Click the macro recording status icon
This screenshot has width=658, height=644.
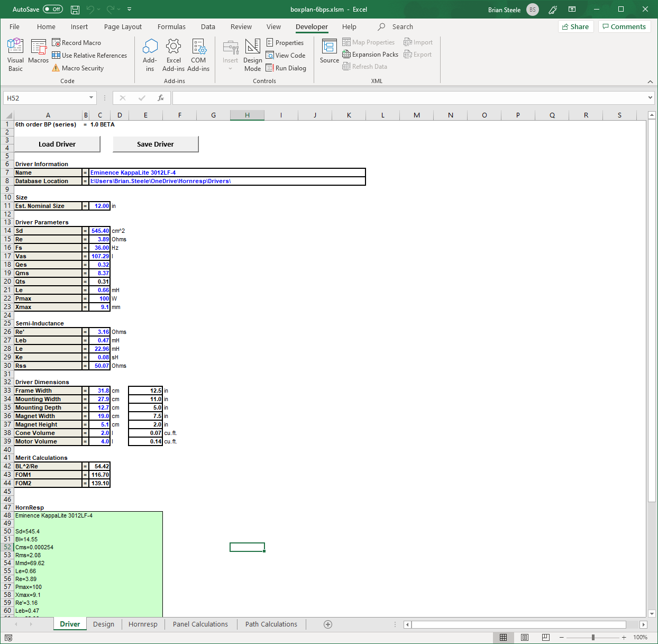click(x=8, y=638)
